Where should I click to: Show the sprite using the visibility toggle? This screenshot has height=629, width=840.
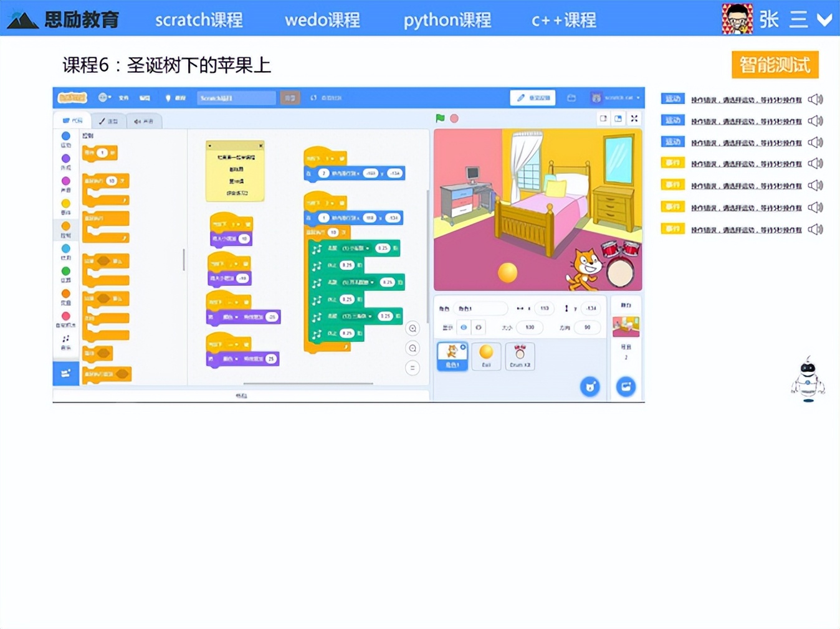pyautogui.click(x=463, y=327)
